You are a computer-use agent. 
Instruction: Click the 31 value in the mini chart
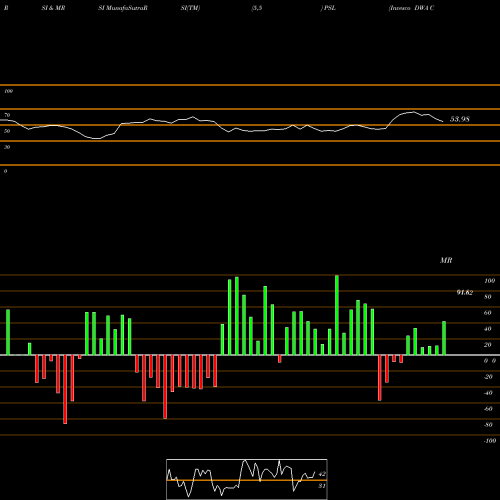322,486
